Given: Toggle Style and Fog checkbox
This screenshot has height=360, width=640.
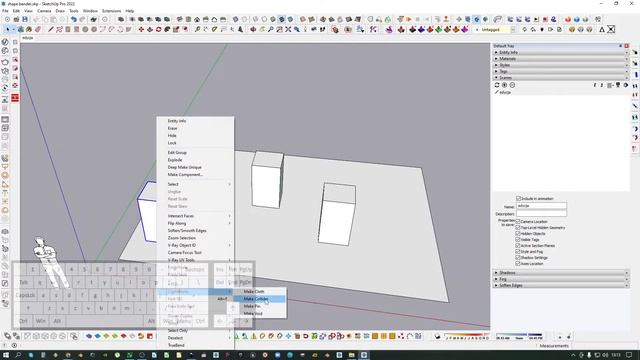Looking at the screenshot, I should 518,251.
